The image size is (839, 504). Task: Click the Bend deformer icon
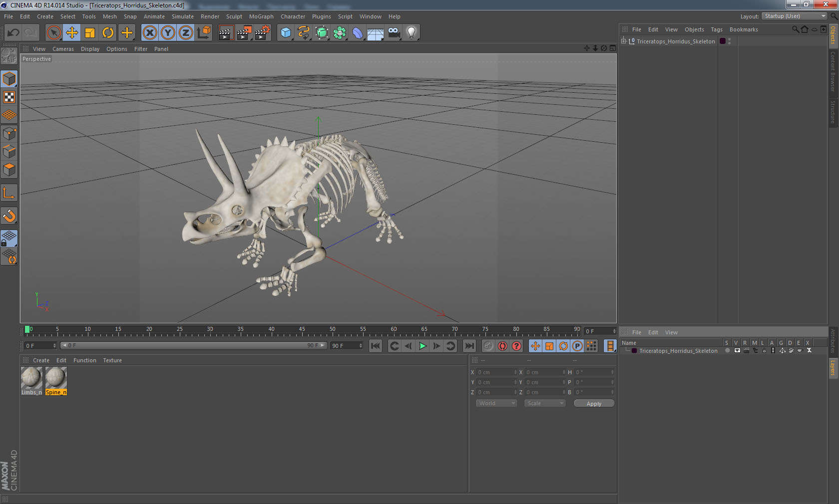coord(358,33)
